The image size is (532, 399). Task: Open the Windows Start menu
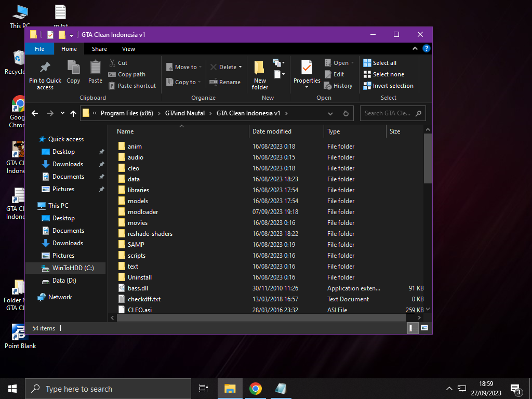pos(12,389)
